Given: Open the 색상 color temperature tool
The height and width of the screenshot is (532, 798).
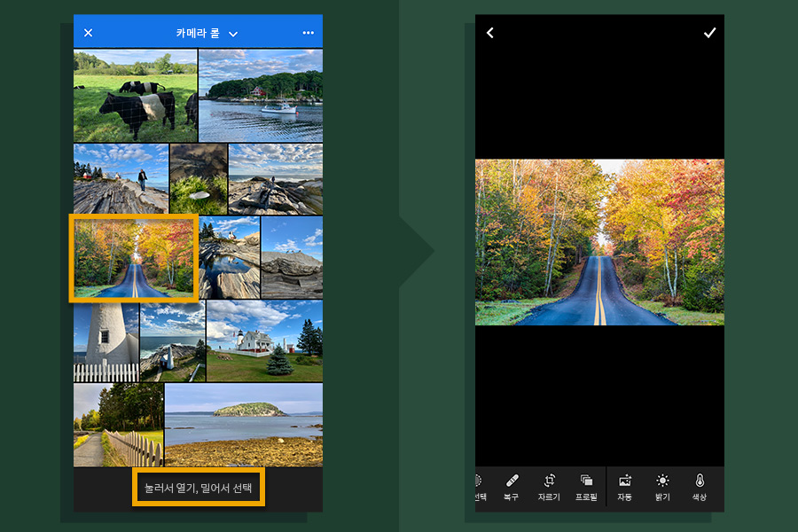Looking at the screenshot, I should (x=700, y=487).
